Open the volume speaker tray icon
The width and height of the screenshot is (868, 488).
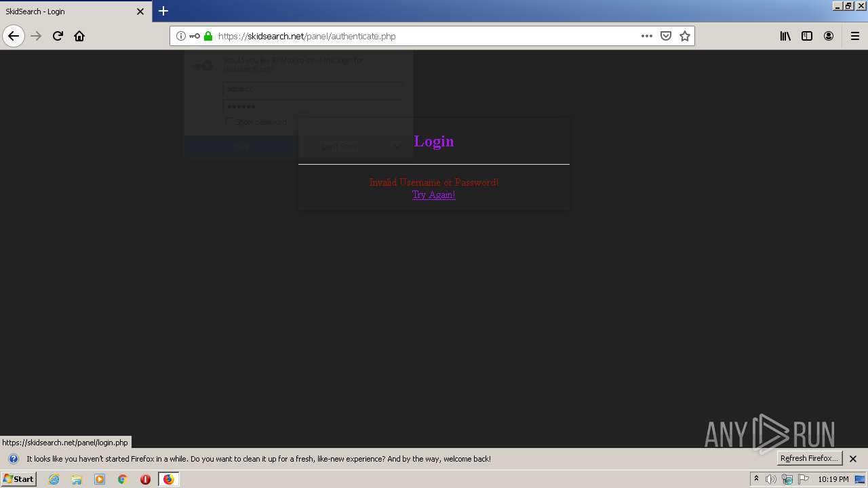(771, 479)
